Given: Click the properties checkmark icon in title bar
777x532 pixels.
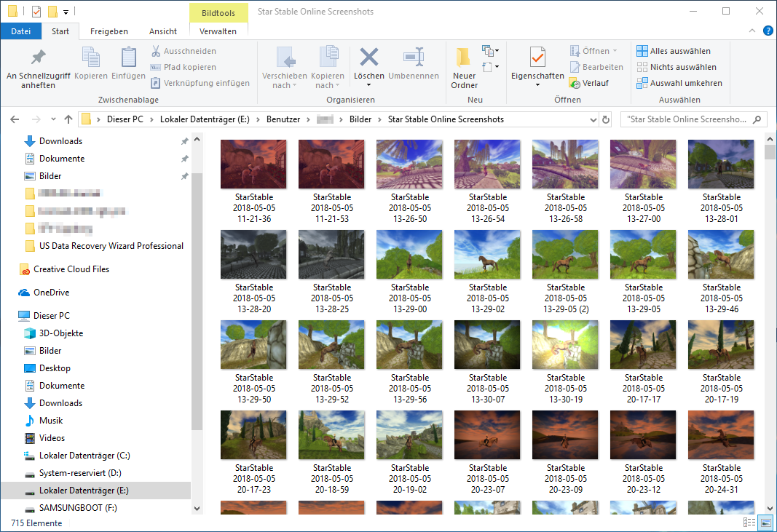Looking at the screenshot, I should coord(36,12).
